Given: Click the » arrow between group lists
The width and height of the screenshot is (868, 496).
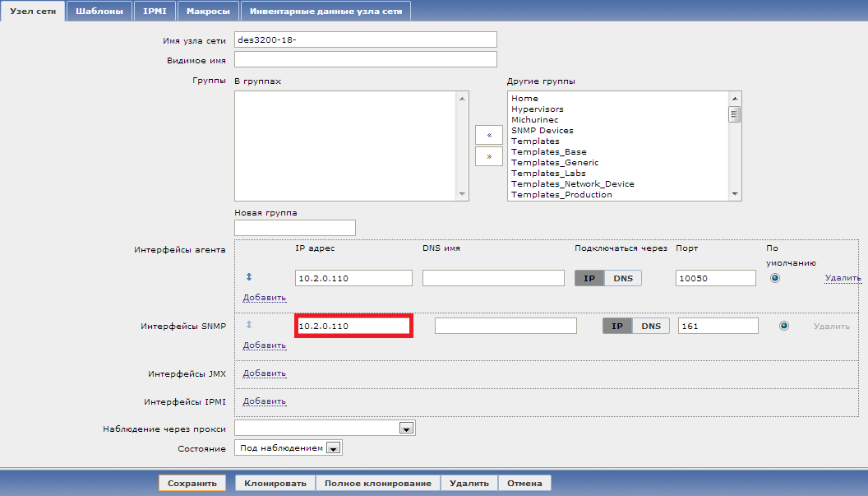Looking at the screenshot, I should [x=488, y=155].
